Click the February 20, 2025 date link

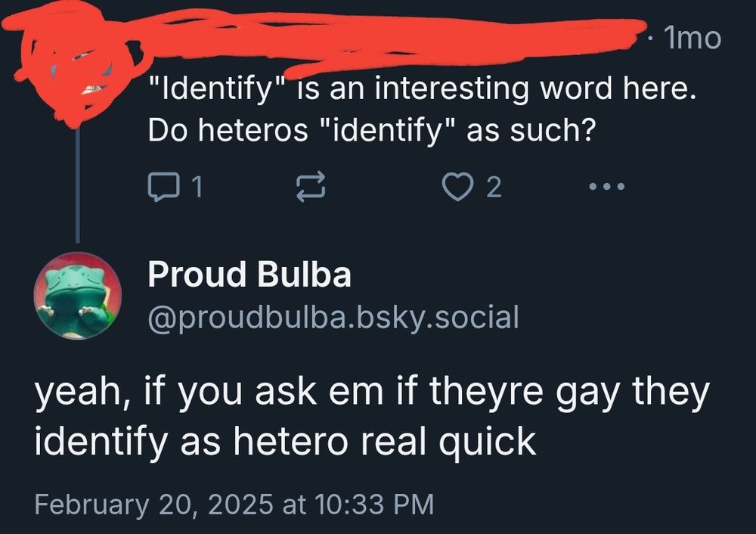click(234, 501)
